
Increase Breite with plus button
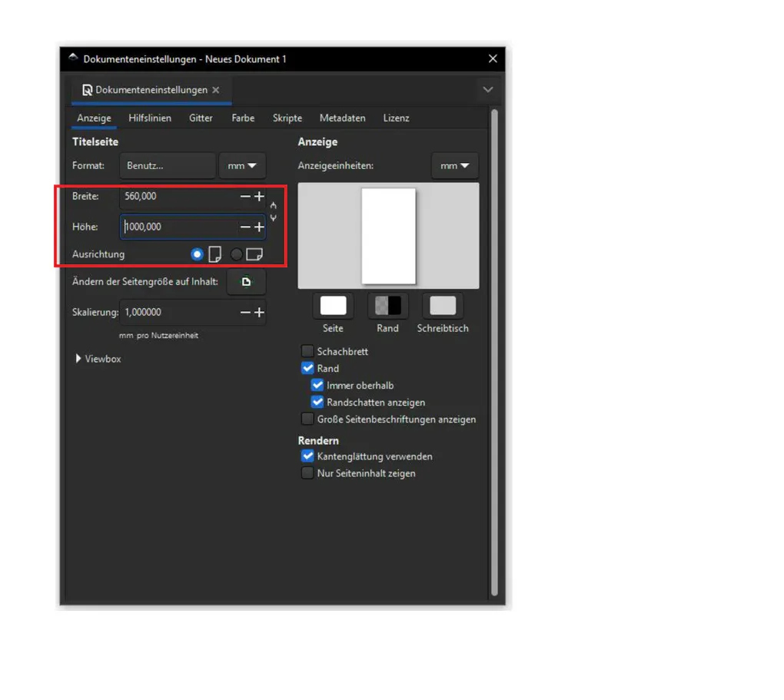pos(259,197)
